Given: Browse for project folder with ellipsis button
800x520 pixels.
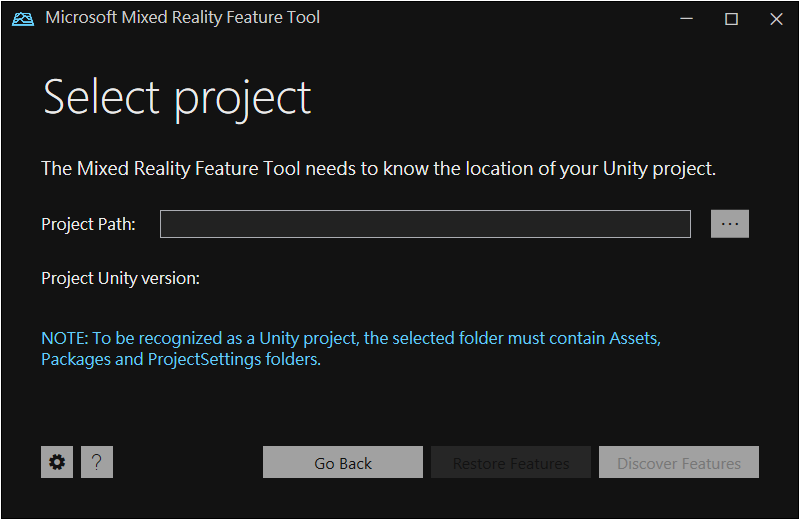Looking at the screenshot, I should click(730, 224).
